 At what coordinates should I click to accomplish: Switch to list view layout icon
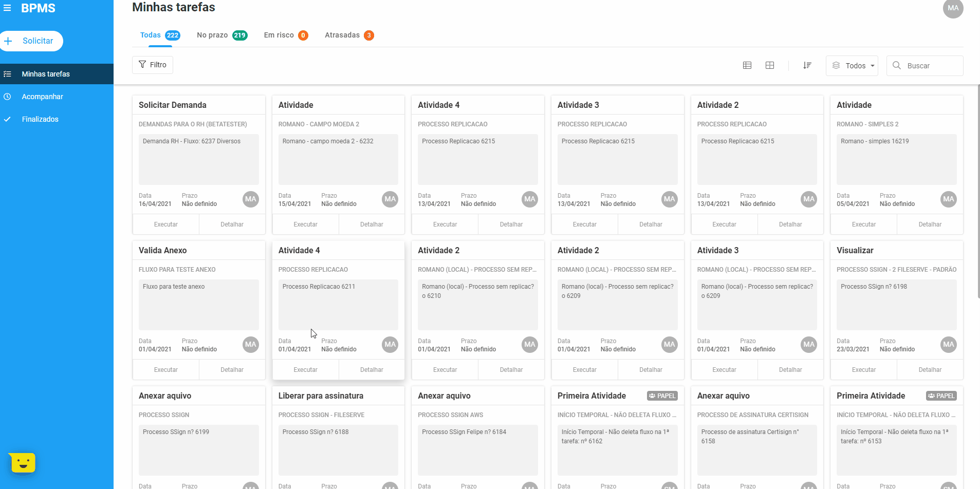[747, 65]
